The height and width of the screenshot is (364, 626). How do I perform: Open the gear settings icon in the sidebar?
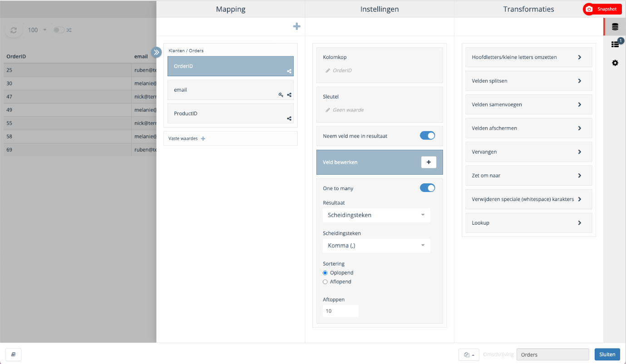tap(615, 63)
